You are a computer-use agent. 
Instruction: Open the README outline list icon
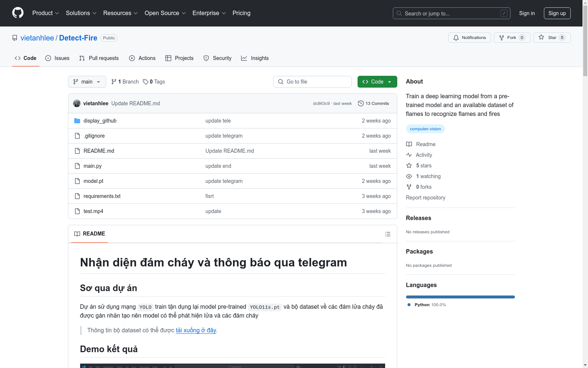pos(387,234)
